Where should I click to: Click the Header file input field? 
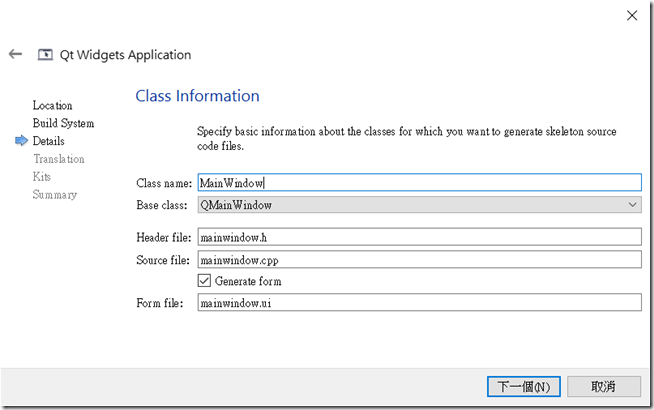tap(419, 237)
